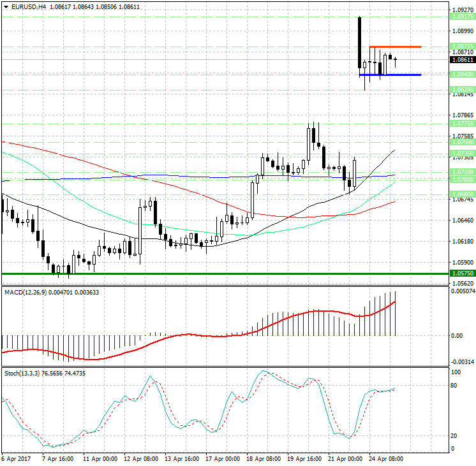The width and height of the screenshot is (476, 466).
Task: Click the 1.08400 support level label
Action: (x=462, y=75)
